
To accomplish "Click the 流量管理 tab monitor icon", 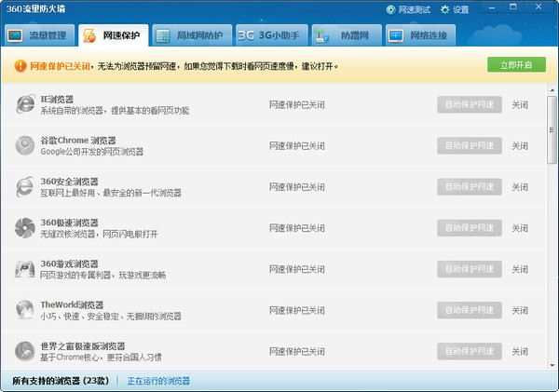I will click(15, 35).
